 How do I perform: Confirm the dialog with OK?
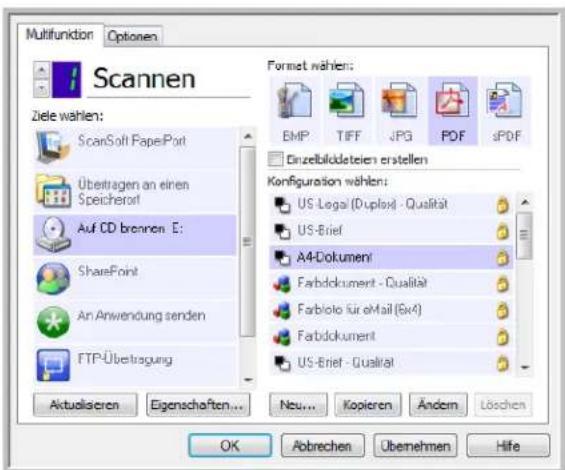pos(230,445)
